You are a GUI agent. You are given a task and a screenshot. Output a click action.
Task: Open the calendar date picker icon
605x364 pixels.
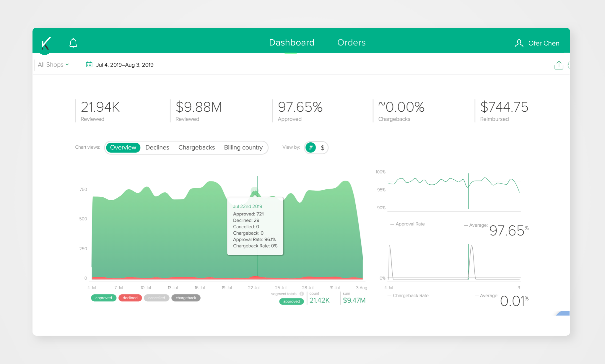(89, 64)
